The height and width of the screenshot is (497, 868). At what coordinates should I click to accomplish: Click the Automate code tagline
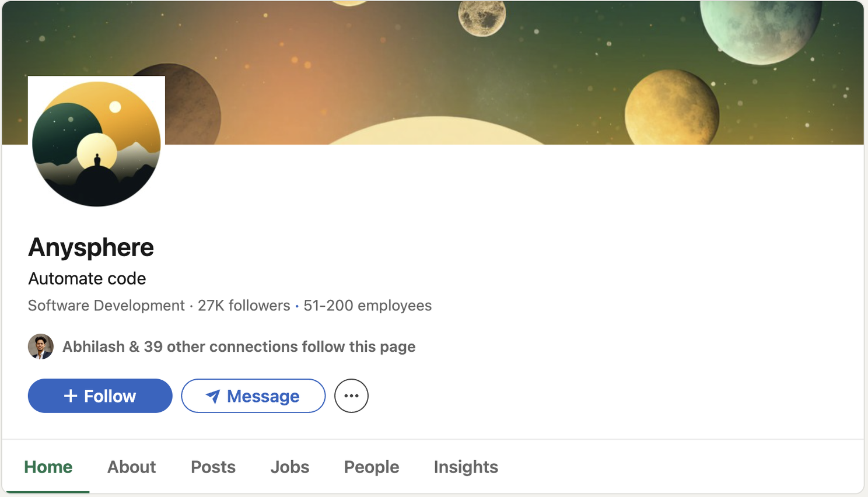click(x=87, y=278)
